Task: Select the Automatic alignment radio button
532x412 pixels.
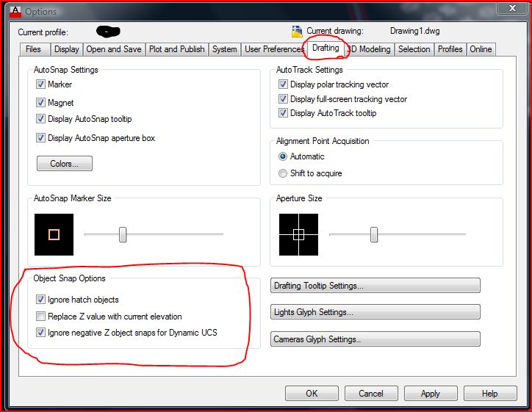Action: (x=283, y=156)
